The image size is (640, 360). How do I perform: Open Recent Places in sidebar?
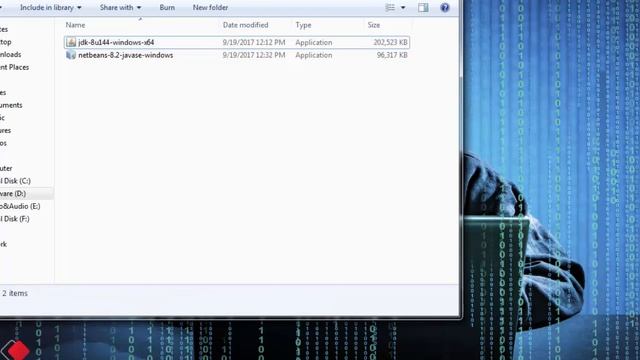click(14, 67)
